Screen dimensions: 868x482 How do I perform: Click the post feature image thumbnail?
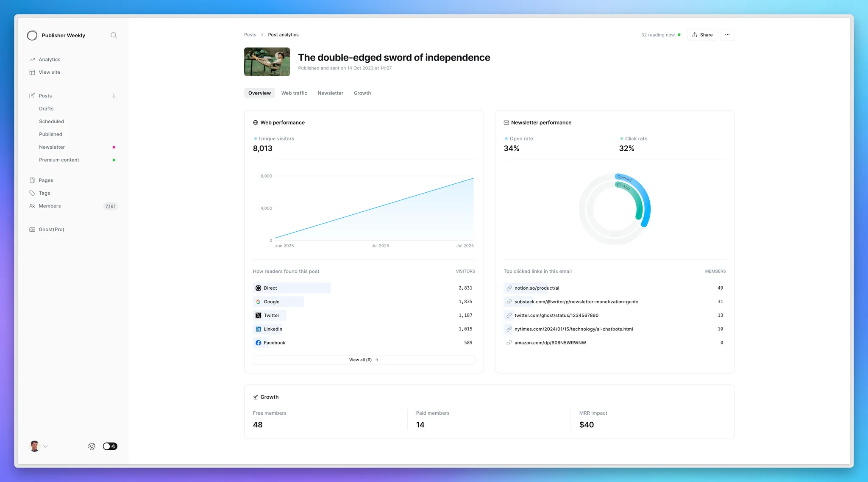267,62
